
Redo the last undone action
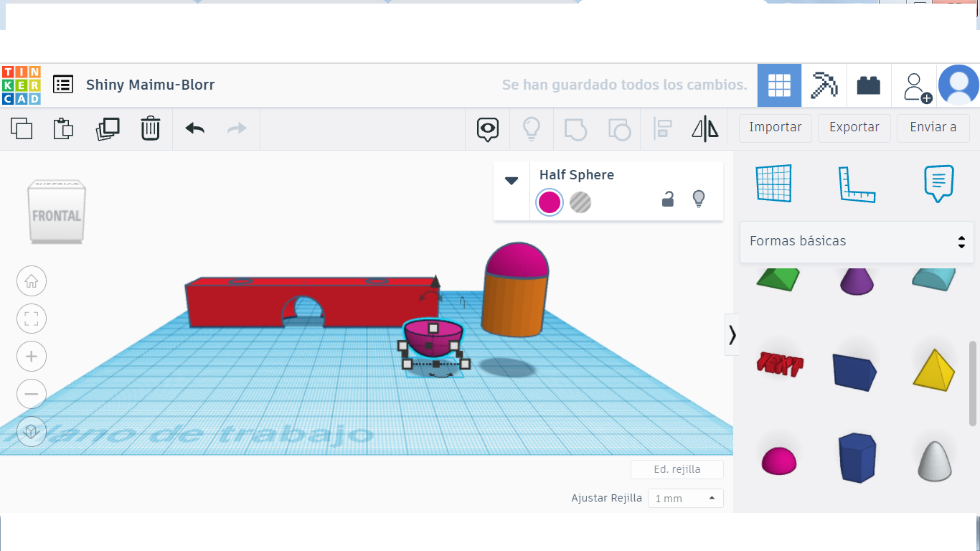click(x=237, y=128)
